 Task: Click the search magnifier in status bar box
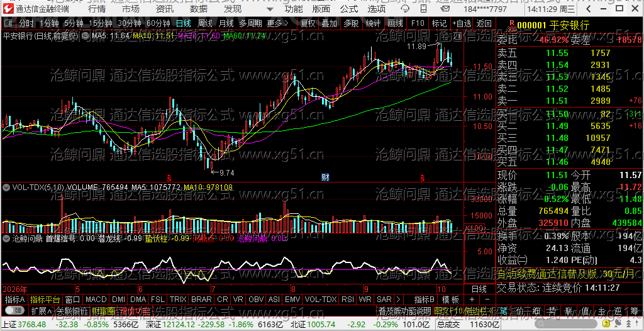pos(541,323)
